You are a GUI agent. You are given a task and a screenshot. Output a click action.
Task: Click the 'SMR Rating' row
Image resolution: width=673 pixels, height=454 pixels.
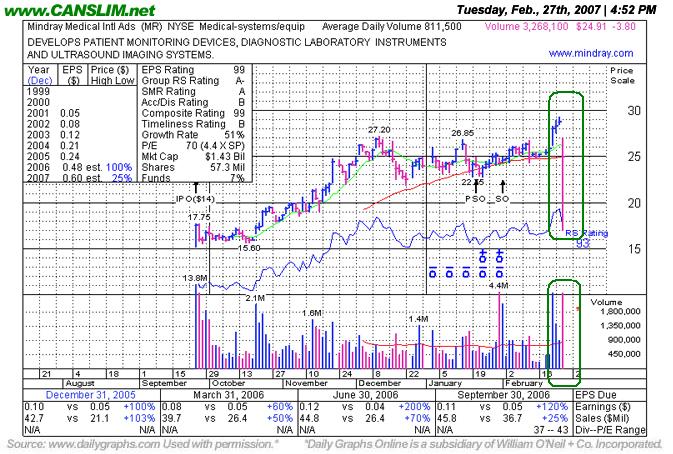193,91
